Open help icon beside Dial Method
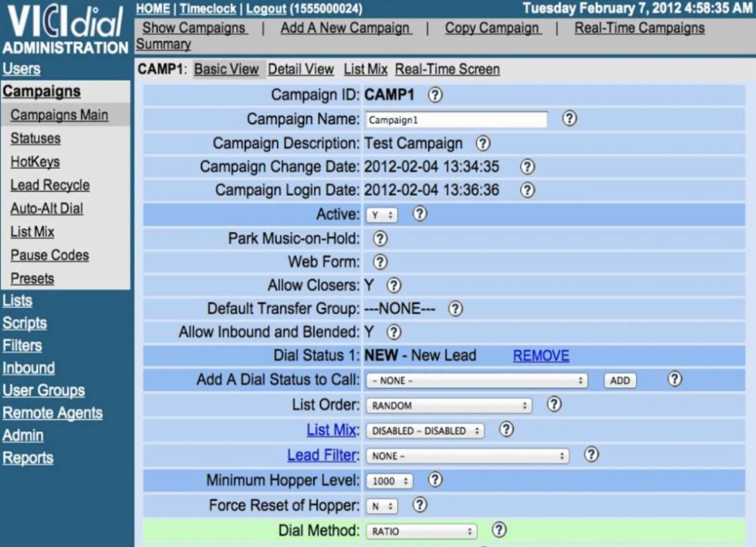This screenshot has height=547, width=756. [x=499, y=530]
